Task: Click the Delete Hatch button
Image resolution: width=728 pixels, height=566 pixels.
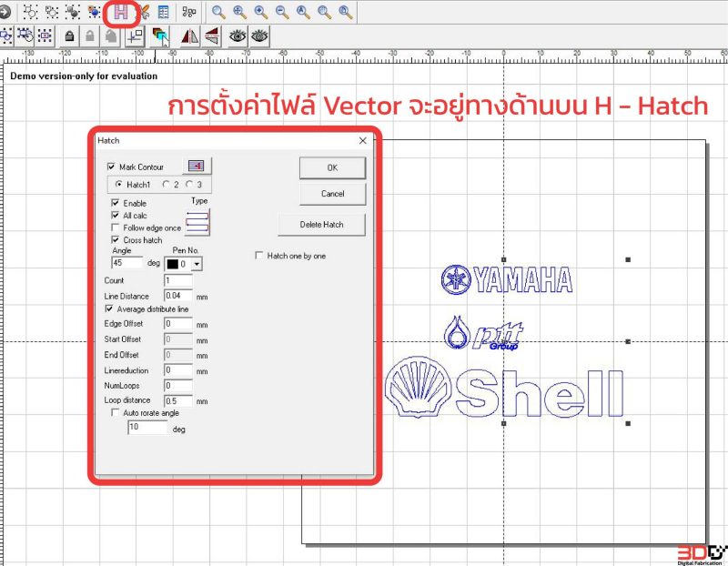Action: tap(321, 225)
